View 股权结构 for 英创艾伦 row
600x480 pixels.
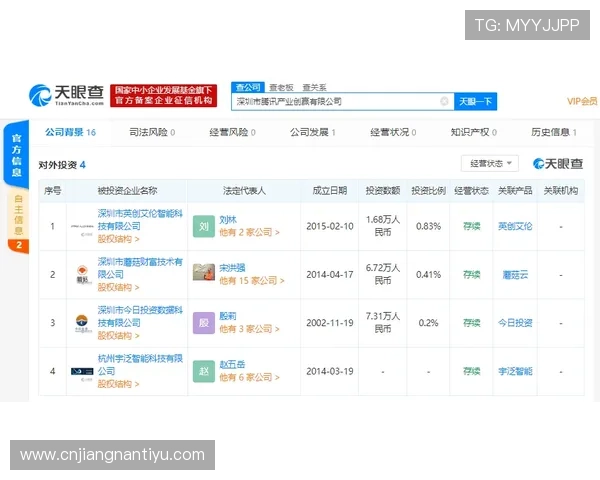[x=118, y=239]
